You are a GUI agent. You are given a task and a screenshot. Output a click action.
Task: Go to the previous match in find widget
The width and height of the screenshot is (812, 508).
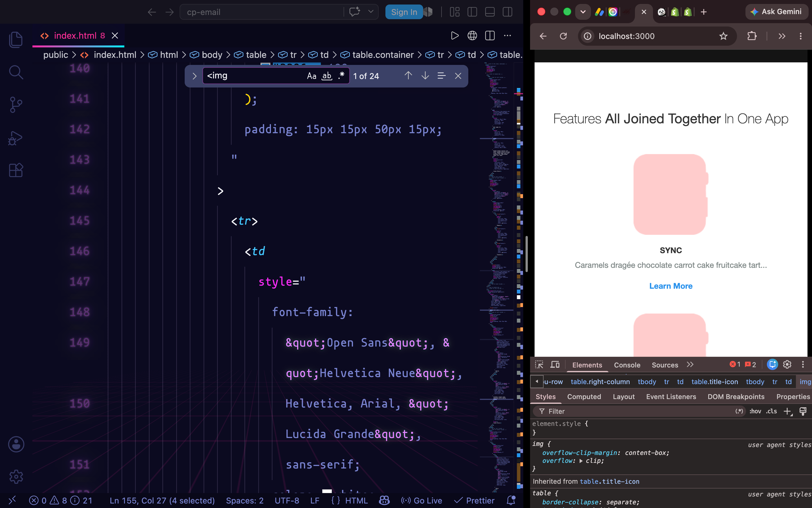click(x=408, y=76)
